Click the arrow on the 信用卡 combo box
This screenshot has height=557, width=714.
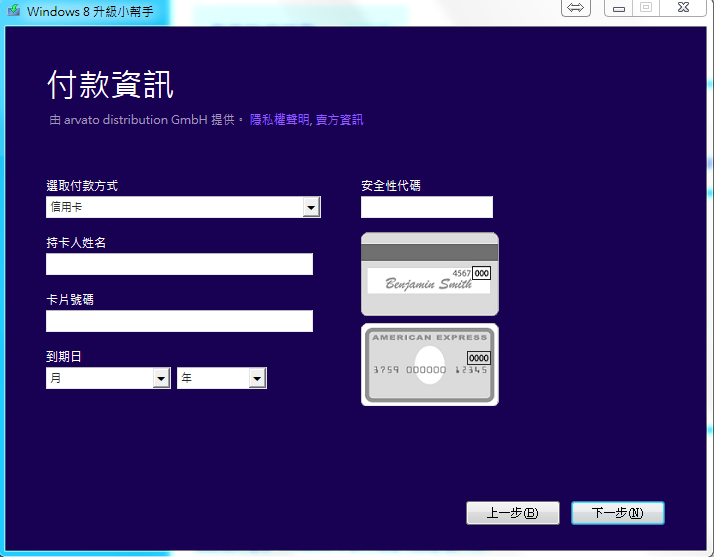[x=311, y=207]
